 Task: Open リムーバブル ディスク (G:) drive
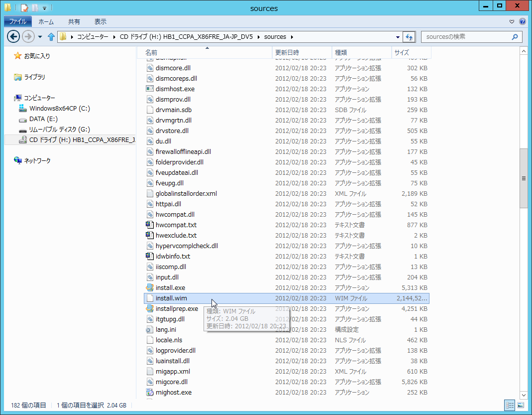[x=59, y=130]
